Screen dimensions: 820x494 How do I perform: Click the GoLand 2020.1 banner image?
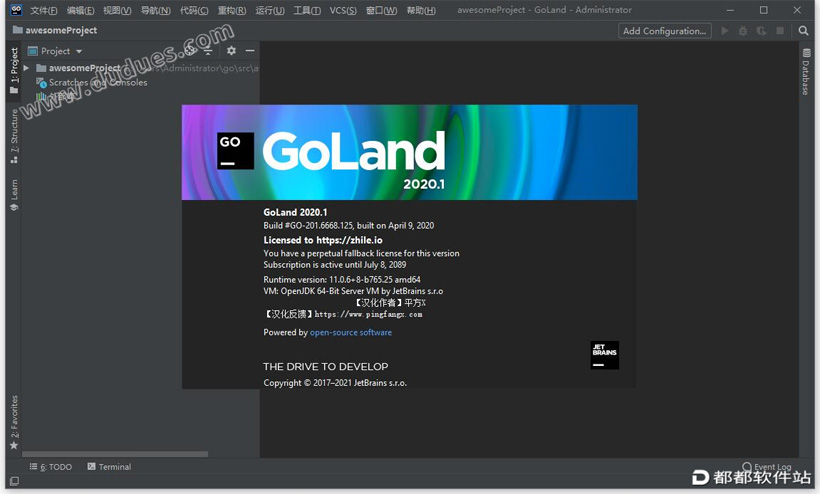click(409, 152)
